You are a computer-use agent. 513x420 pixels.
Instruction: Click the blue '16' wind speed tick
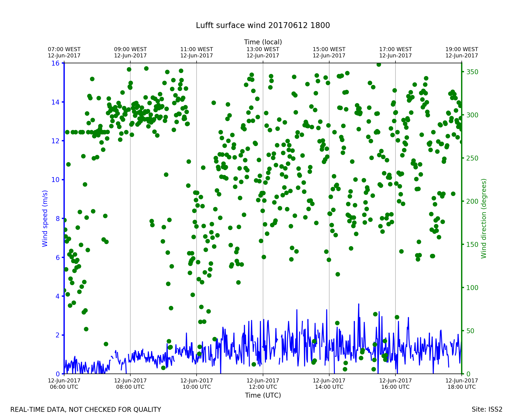[x=55, y=63]
